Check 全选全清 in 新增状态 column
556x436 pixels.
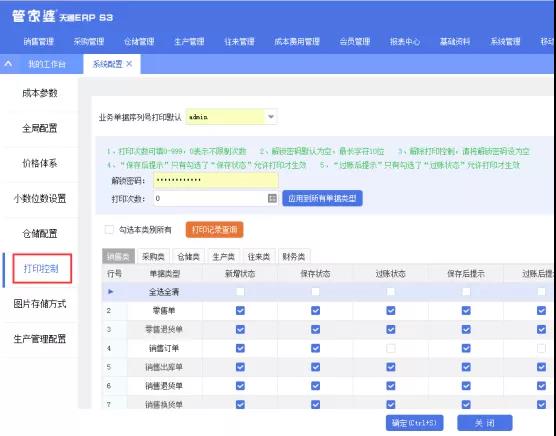click(240, 291)
